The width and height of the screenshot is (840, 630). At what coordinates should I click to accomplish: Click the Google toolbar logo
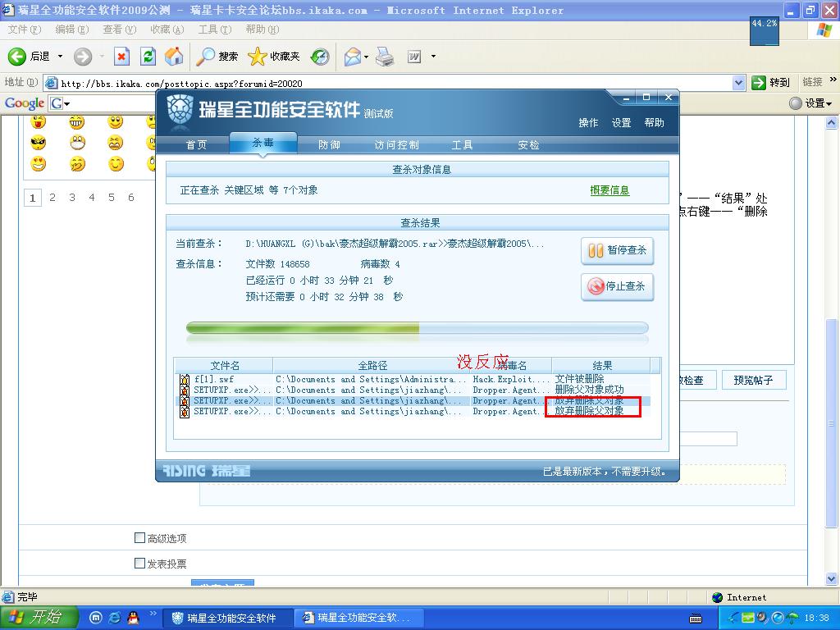click(x=24, y=103)
